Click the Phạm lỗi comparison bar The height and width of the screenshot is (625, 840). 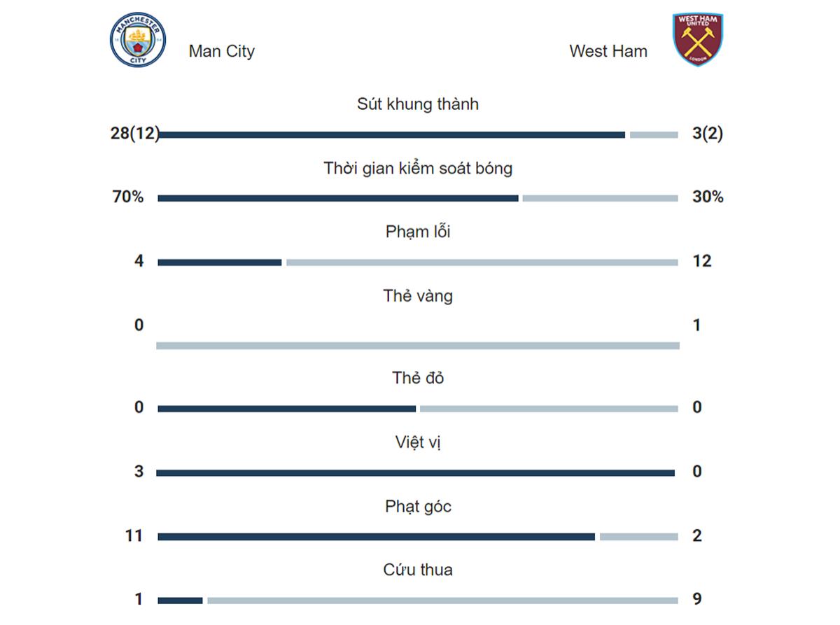point(418,262)
